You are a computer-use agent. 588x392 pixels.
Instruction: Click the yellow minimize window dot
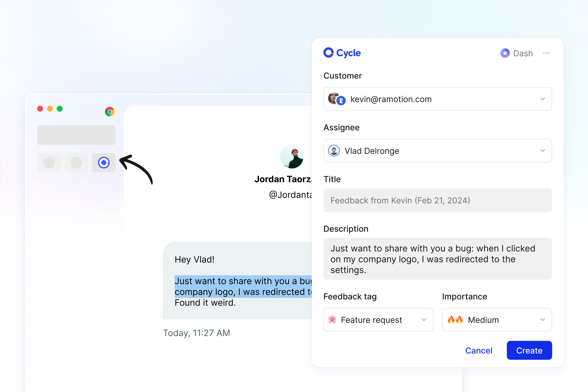point(50,109)
